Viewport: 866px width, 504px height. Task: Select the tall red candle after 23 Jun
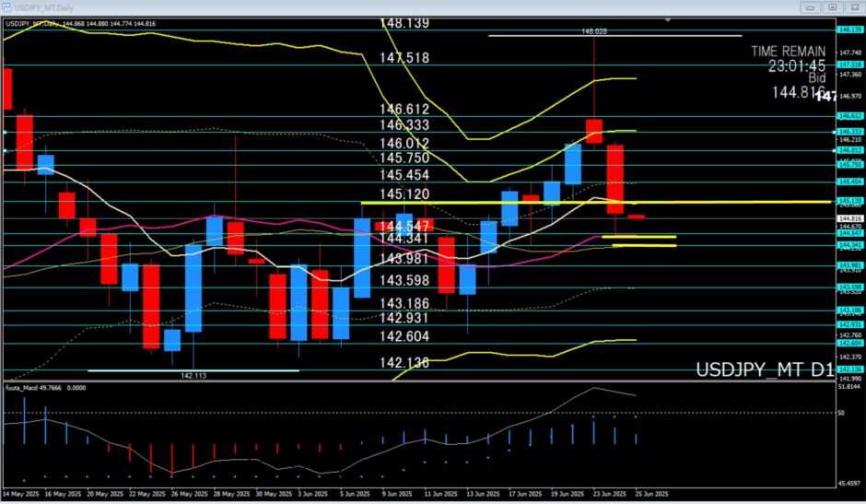tap(614, 175)
